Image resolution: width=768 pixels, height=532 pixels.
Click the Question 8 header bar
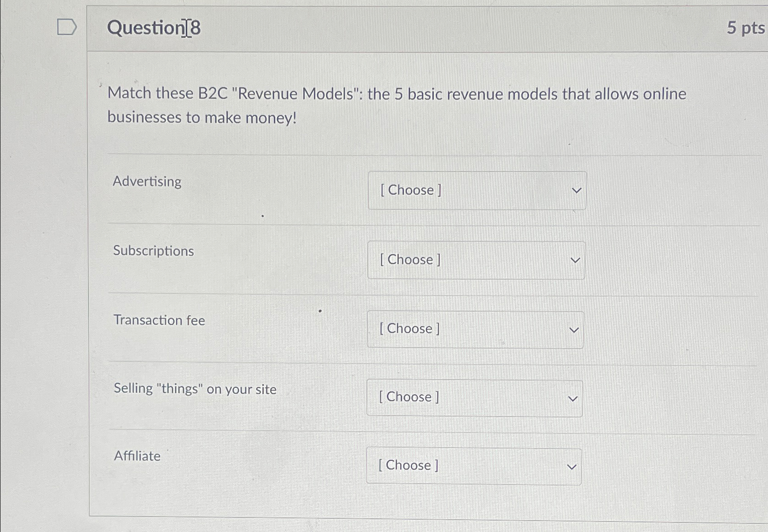tap(411, 28)
